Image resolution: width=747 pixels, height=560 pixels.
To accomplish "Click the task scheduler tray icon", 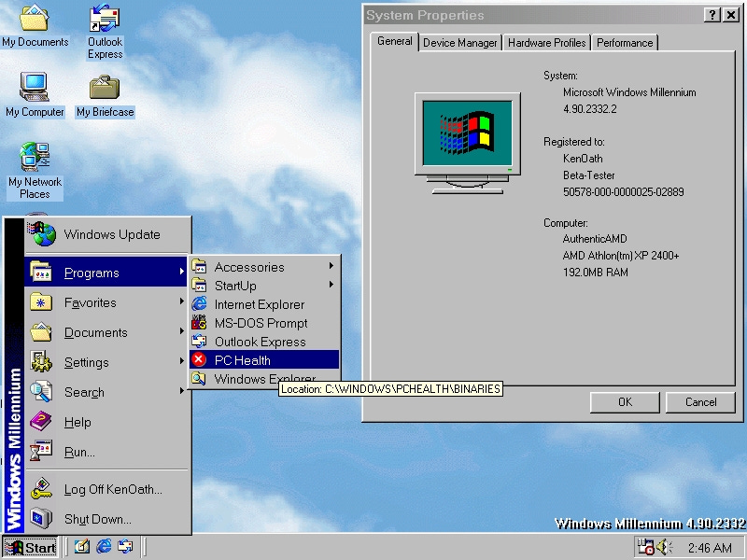I will [646, 547].
